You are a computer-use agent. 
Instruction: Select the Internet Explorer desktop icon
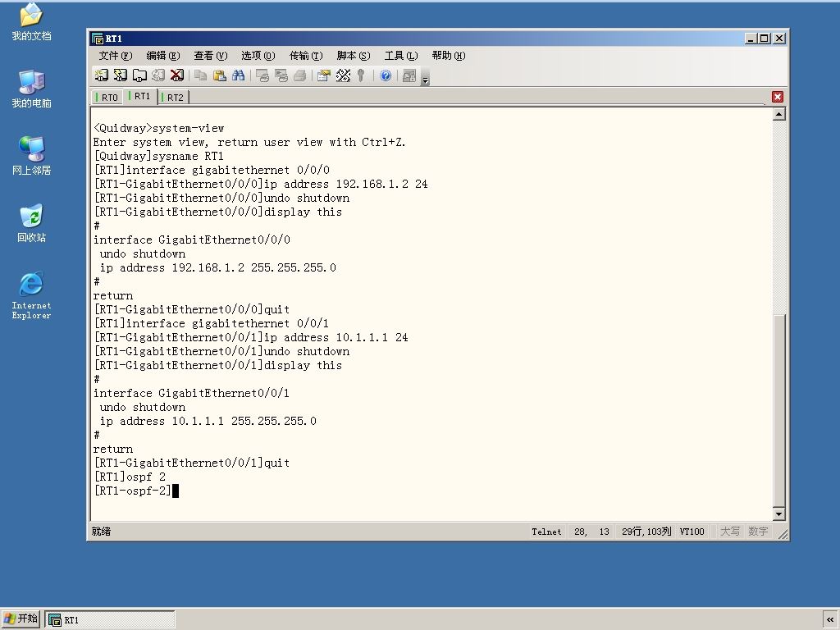(32, 295)
